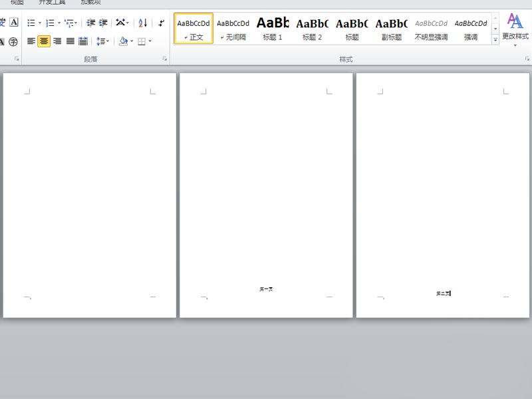Expand the styles gallery with More arrow
The image size is (532, 399).
[495, 41]
